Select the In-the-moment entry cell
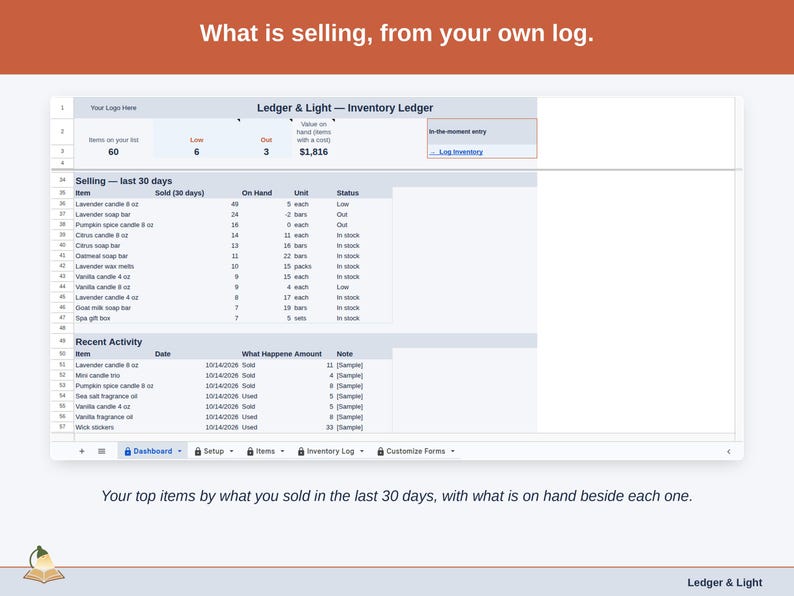This screenshot has width=794, height=596. coord(482,132)
